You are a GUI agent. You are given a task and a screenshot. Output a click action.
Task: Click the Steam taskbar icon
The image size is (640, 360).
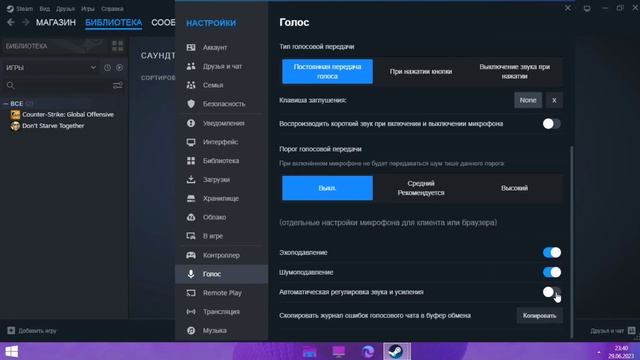pos(396,351)
